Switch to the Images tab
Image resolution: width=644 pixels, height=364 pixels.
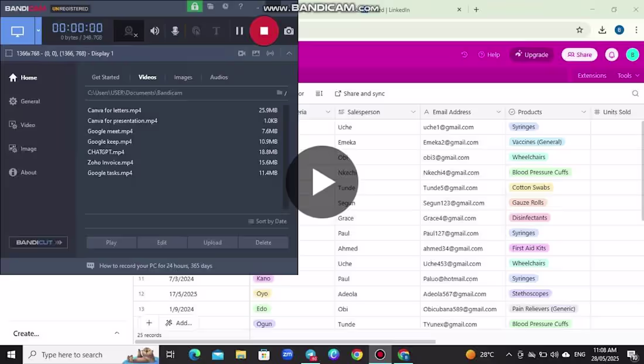[183, 77]
